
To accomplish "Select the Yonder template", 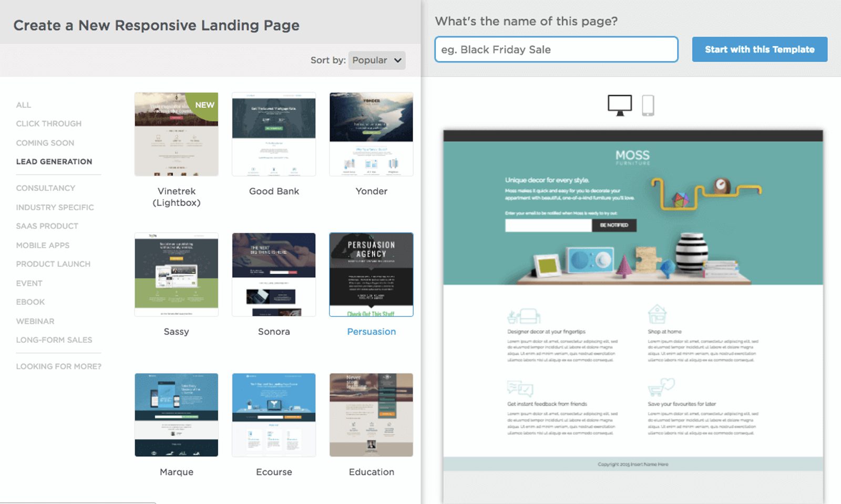I will tap(371, 134).
